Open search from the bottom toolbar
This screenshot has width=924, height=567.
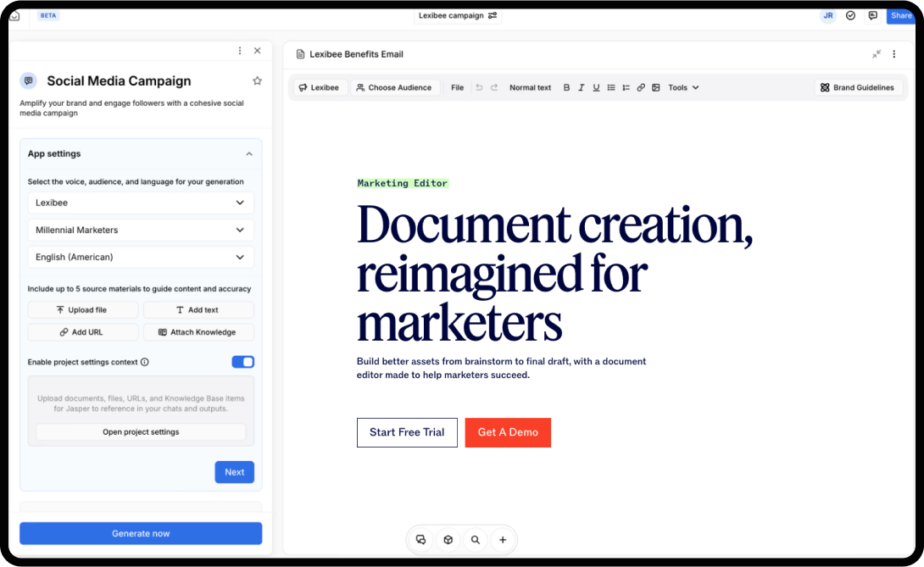pyautogui.click(x=476, y=540)
